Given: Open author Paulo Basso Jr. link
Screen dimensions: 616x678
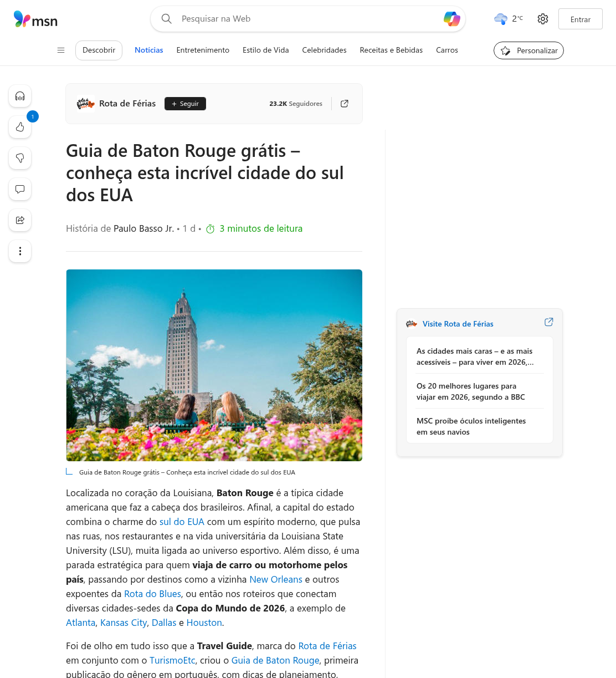Looking at the screenshot, I should coord(143,228).
